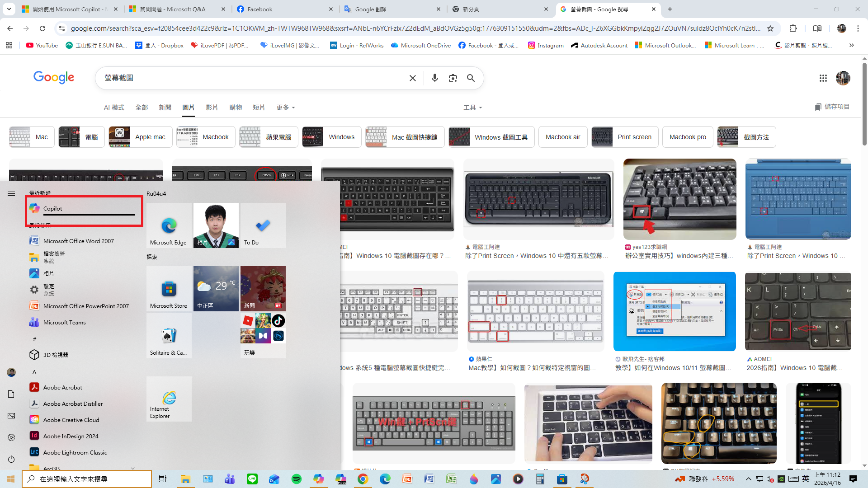
Task: Open the 工具 dropdown
Action: tap(473, 108)
